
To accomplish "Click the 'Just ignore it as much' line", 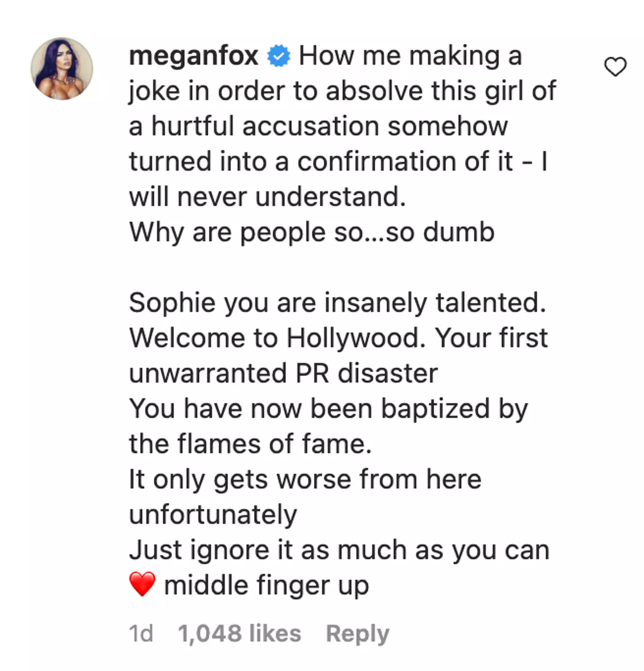I will (339, 550).
